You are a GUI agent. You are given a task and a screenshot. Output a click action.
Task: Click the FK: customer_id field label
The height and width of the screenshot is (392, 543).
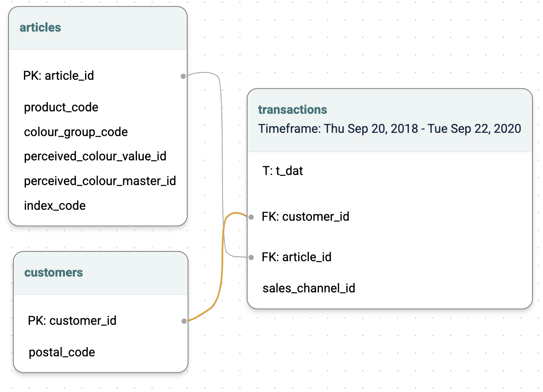coord(306,217)
